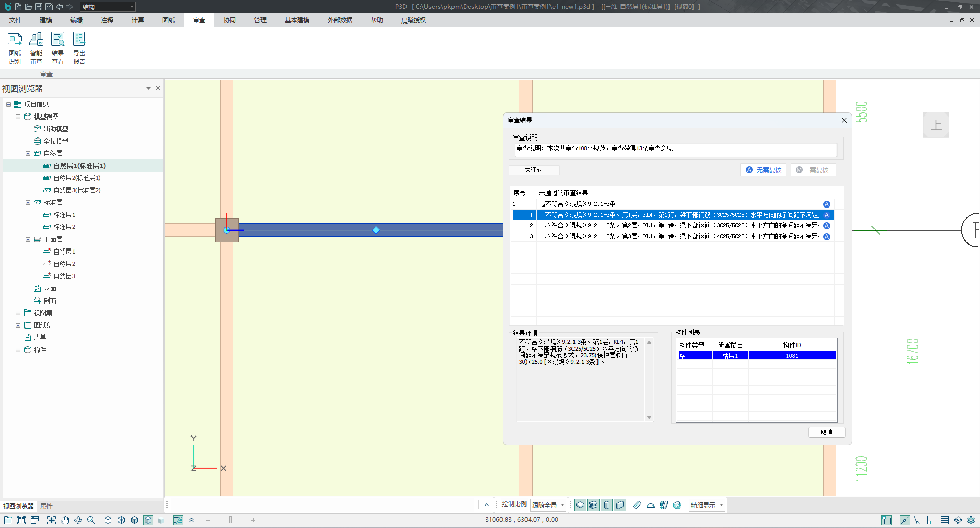Image resolution: width=980 pixels, height=528 pixels.
Task: Toggle slab display button beside 跟随全局
Action: click(580, 505)
